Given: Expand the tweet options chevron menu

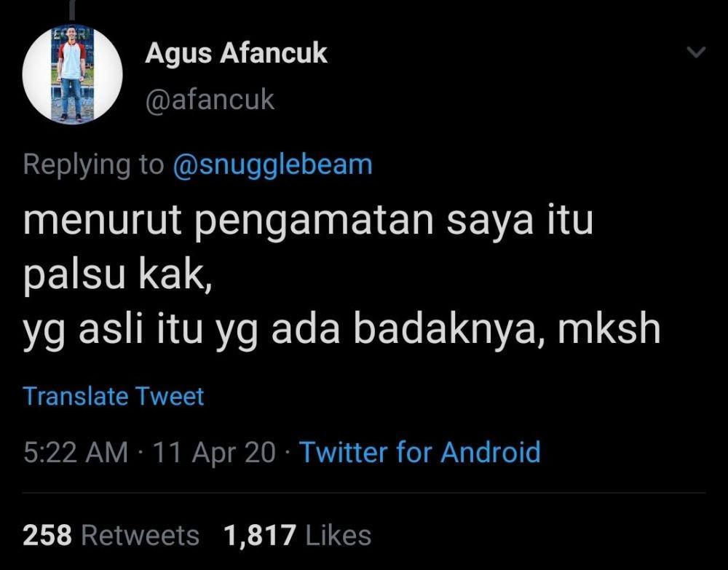Looking at the screenshot, I should (696, 52).
